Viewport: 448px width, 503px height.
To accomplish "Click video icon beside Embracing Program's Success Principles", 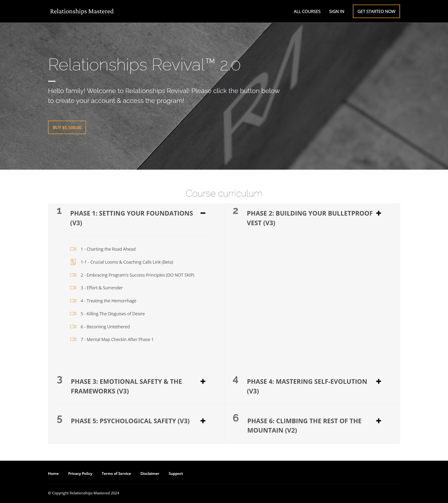I will click(73, 275).
